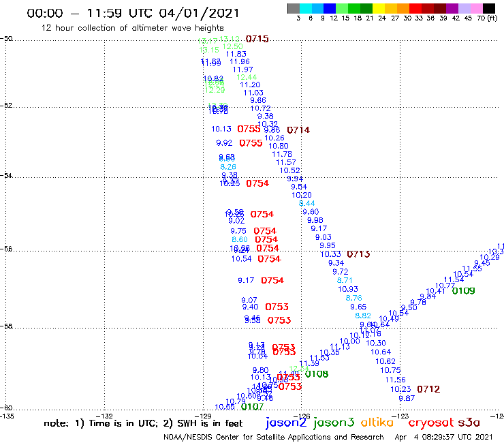Select the light blue value '8.26'
The image size is (504, 443).
tap(228, 167)
